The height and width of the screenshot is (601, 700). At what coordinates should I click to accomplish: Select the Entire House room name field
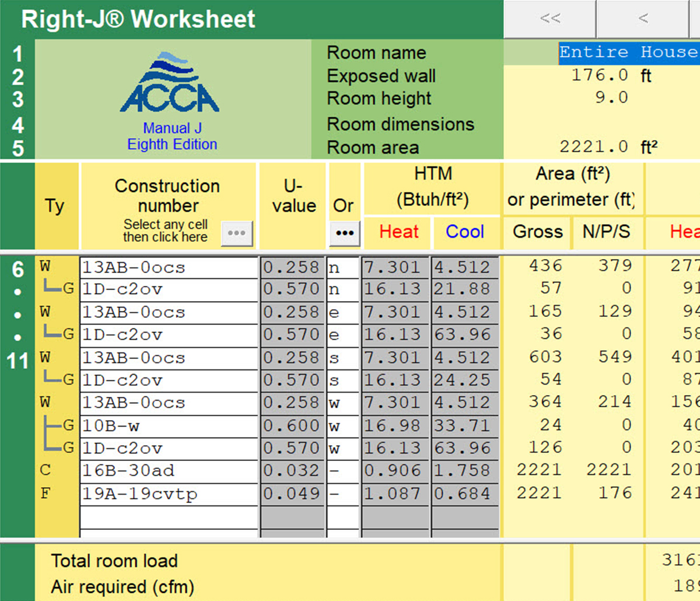click(x=628, y=53)
